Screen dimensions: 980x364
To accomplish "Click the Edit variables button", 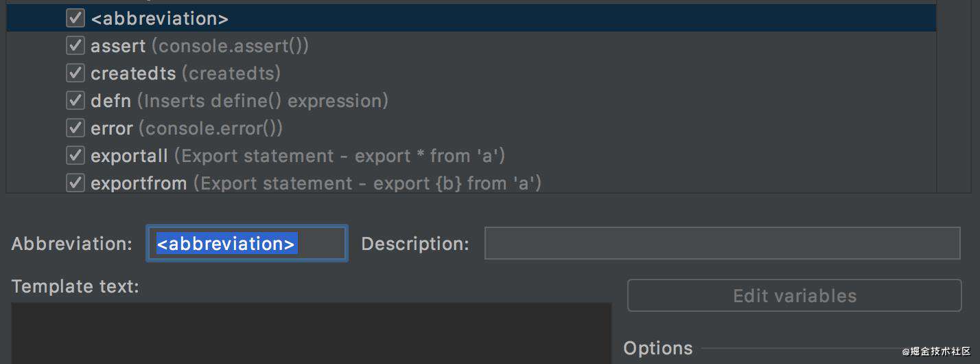I will [795, 295].
